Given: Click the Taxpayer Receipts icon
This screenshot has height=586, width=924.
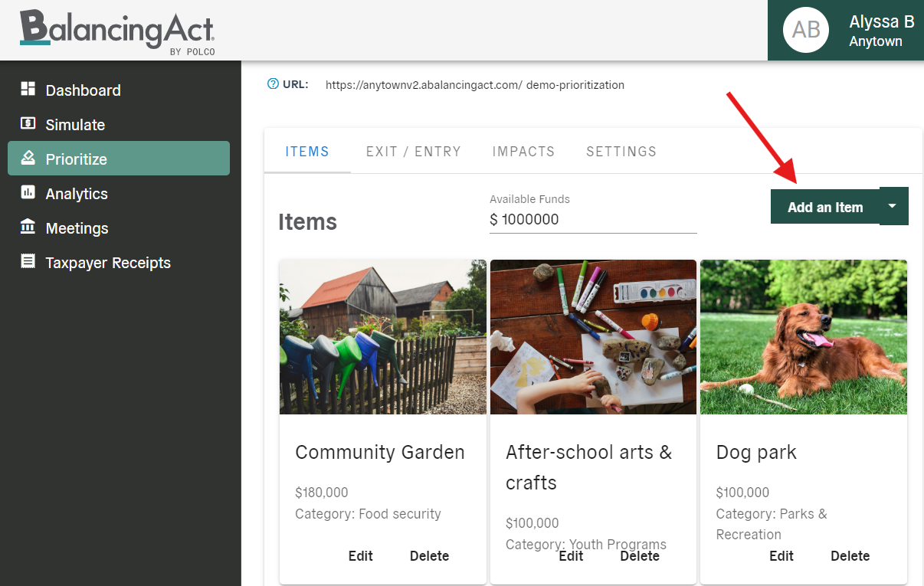Looking at the screenshot, I should pyautogui.click(x=28, y=261).
